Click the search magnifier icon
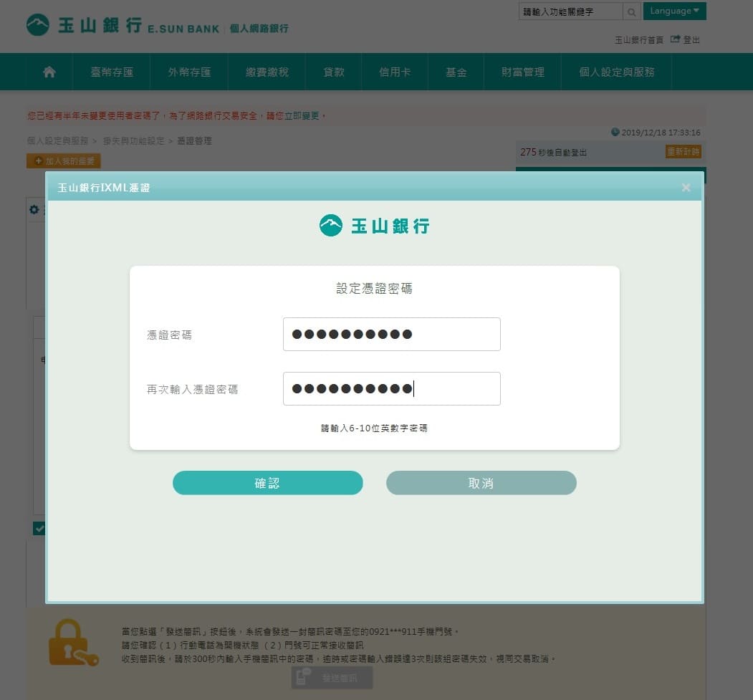Screen dimensions: 753x700 [631, 11]
